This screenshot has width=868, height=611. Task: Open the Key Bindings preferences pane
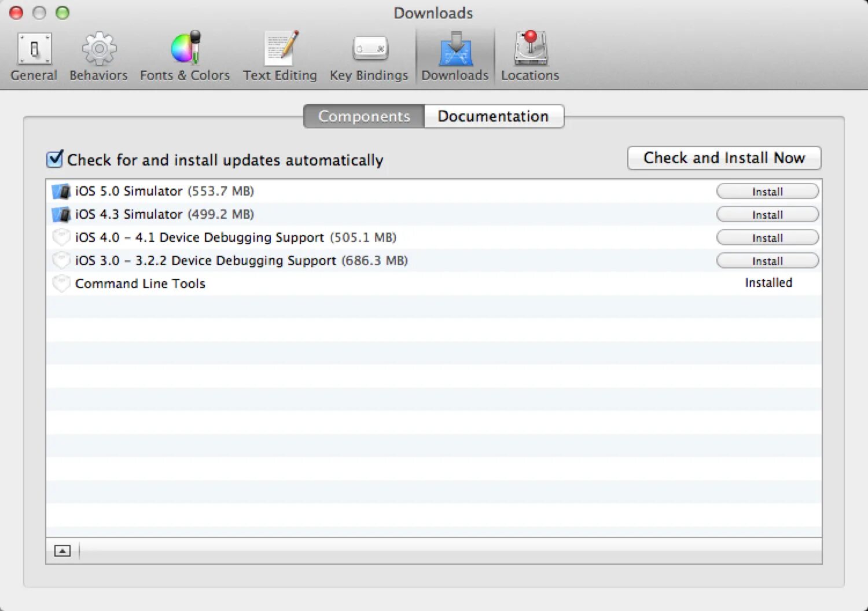[x=369, y=57]
